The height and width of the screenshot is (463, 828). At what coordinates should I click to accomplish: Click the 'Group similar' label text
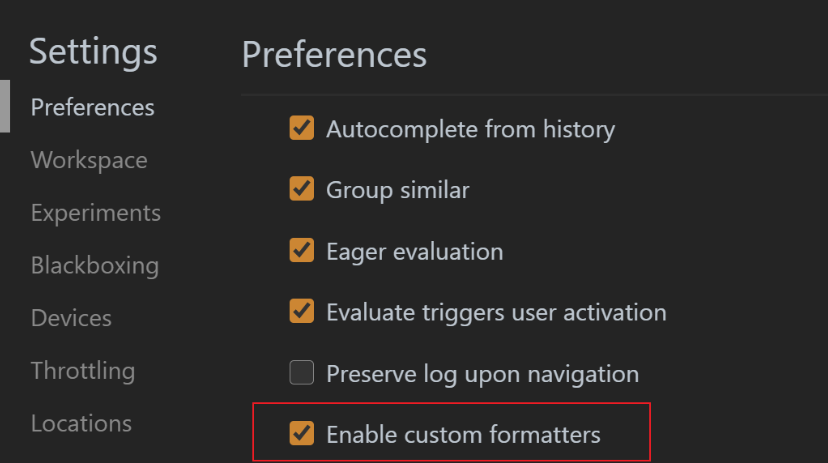pos(398,191)
